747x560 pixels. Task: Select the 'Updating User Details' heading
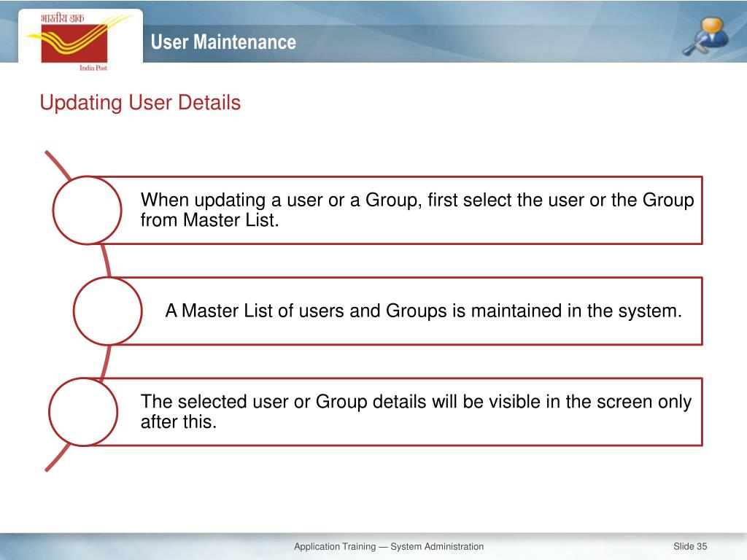[x=140, y=103]
